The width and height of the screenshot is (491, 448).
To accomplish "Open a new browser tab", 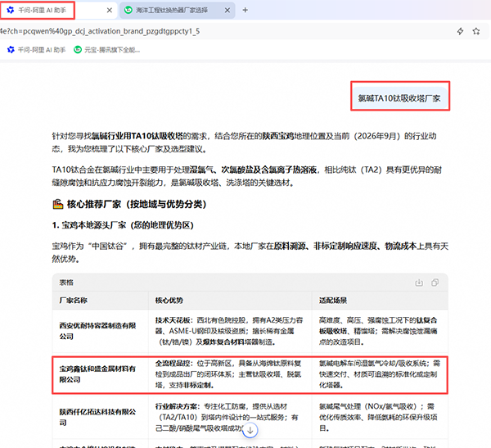I will click(x=245, y=11).
